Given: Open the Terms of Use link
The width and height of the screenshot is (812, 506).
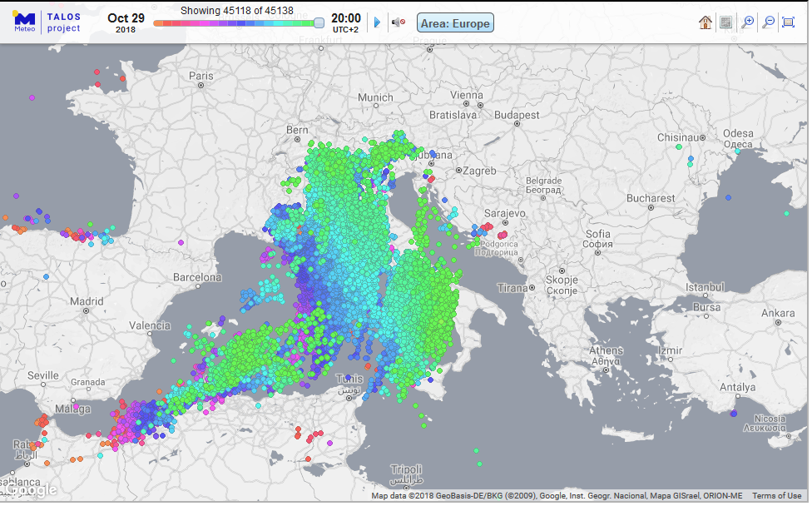Looking at the screenshot, I should coord(777,496).
